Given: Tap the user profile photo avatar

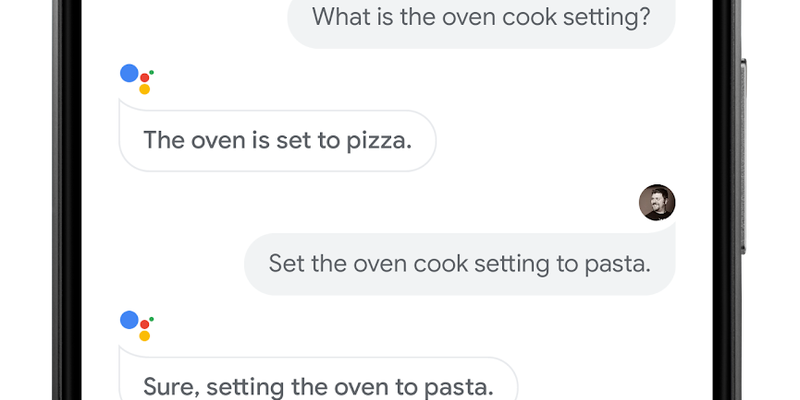Looking at the screenshot, I should pos(657,202).
